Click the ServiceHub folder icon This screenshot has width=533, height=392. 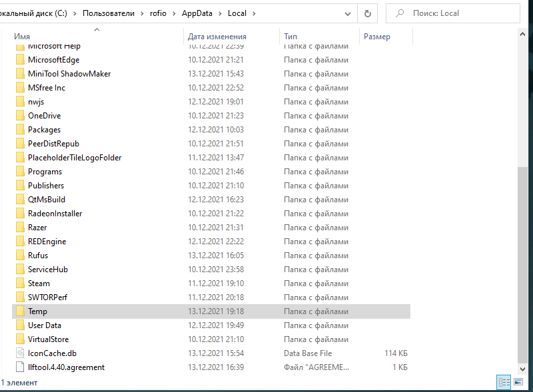20,270
